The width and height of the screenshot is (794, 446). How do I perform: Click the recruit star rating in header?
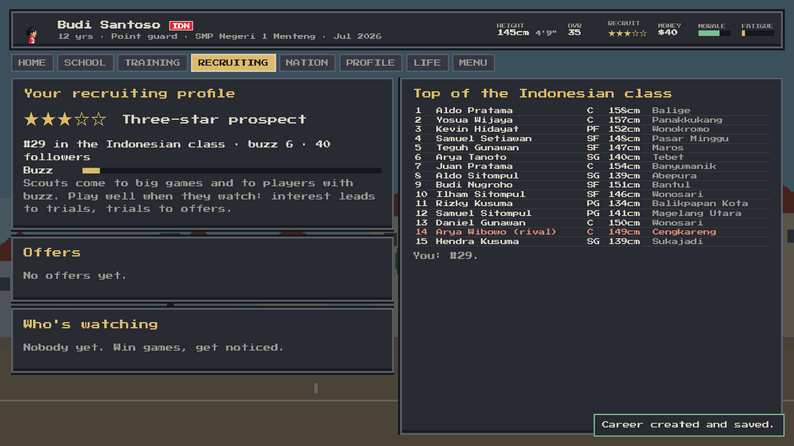(627, 33)
